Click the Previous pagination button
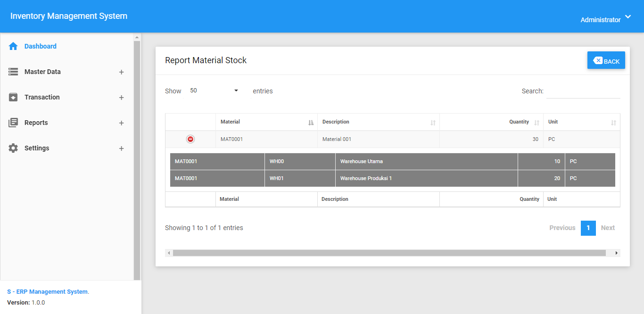The width and height of the screenshot is (644, 314). (562, 228)
